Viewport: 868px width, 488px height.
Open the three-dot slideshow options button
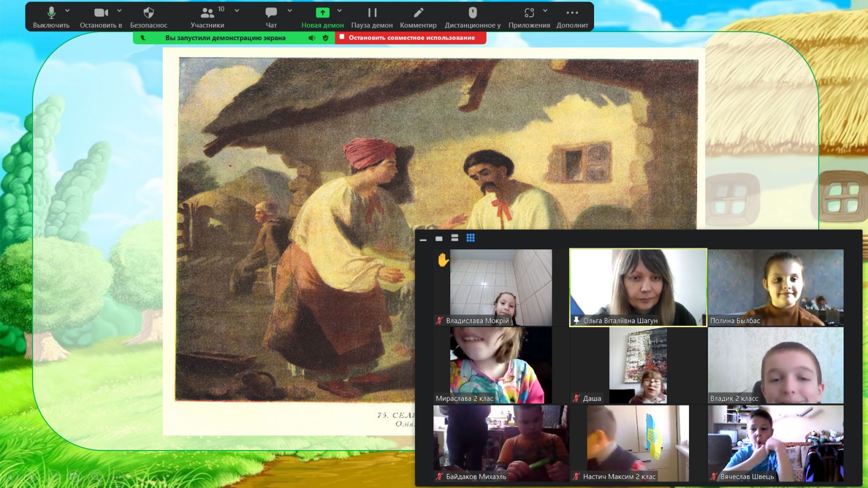tap(116, 477)
